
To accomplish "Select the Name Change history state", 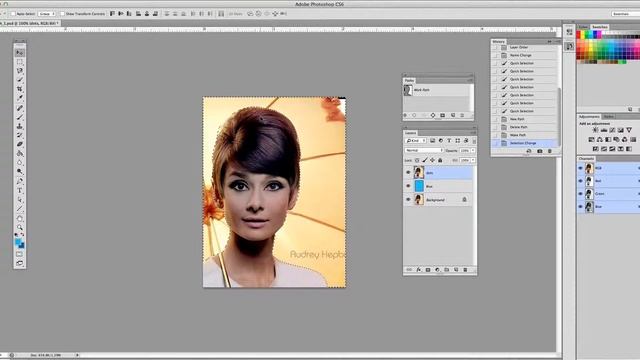I will pos(524,55).
